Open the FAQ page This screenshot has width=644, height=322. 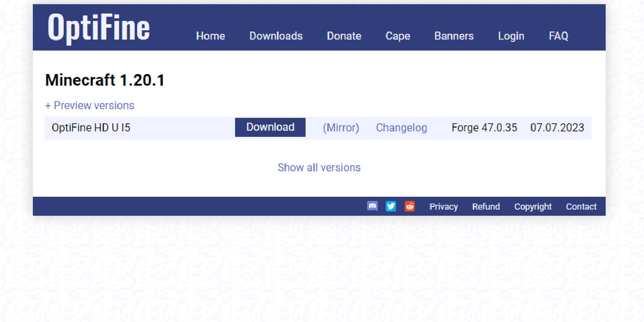(558, 36)
